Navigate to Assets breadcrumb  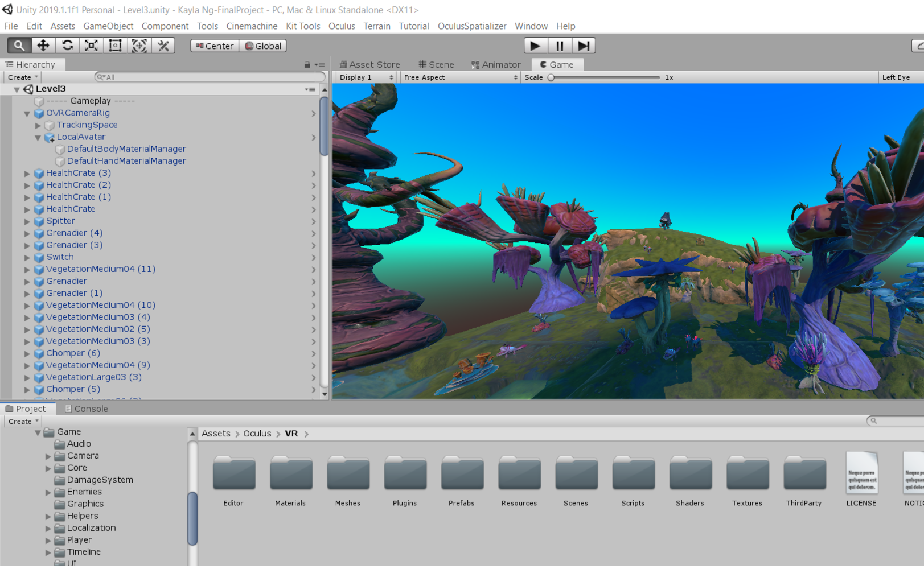click(x=216, y=434)
